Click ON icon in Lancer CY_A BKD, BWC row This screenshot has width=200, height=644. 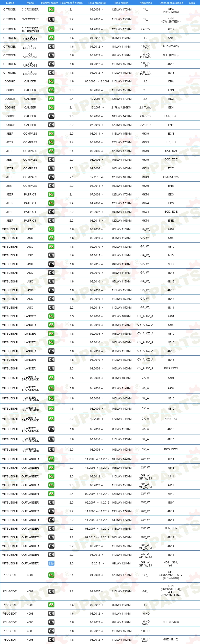(51, 368)
